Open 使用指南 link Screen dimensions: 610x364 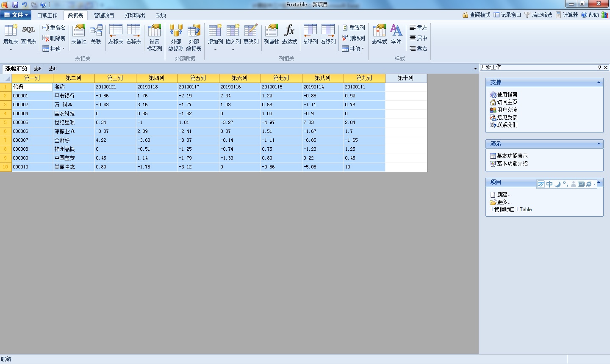click(x=503, y=95)
